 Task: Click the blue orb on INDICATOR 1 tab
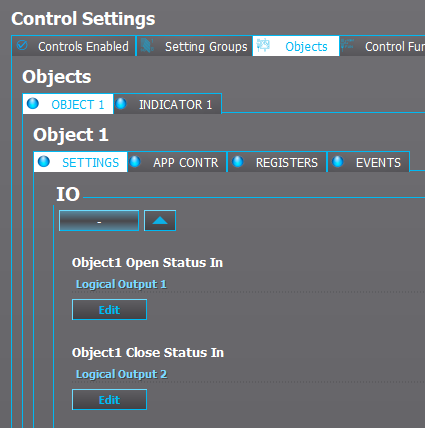tap(121, 103)
